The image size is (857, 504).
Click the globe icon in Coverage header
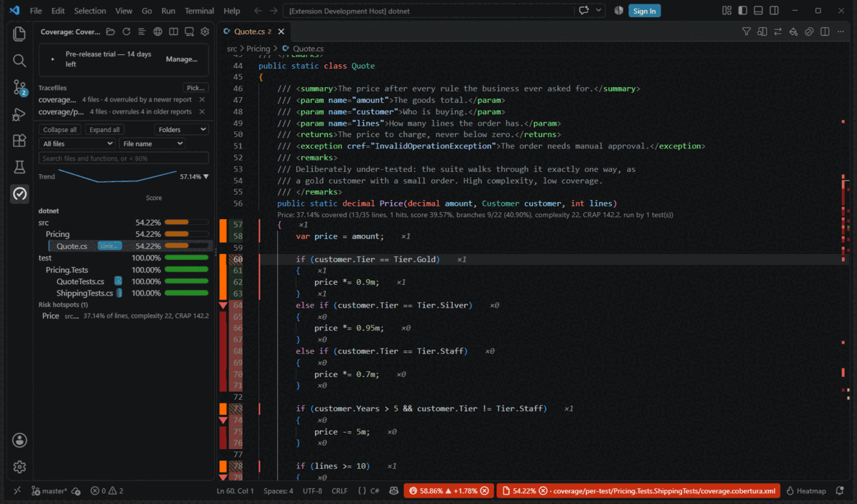pyautogui.click(x=158, y=31)
